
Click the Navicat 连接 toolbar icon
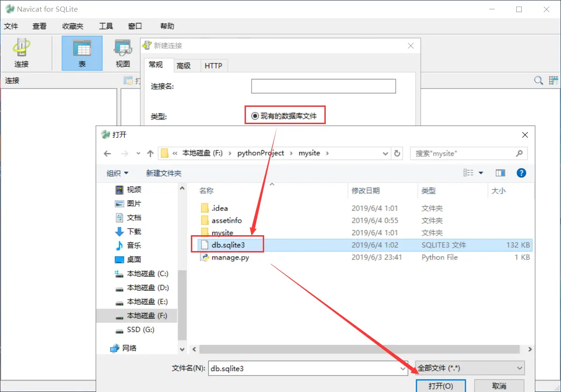pos(21,53)
